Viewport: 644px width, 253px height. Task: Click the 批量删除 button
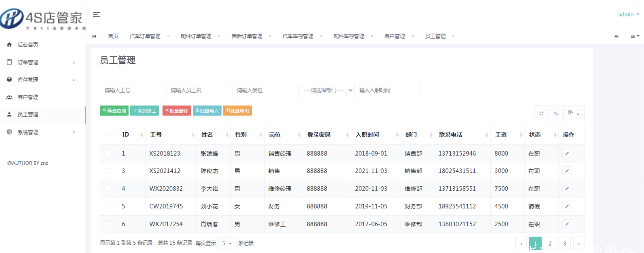pyautogui.click(x=177, y=111)
